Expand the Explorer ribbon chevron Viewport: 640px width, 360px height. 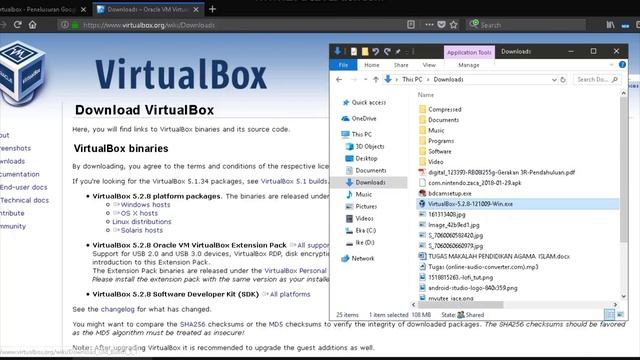[611, 65]
